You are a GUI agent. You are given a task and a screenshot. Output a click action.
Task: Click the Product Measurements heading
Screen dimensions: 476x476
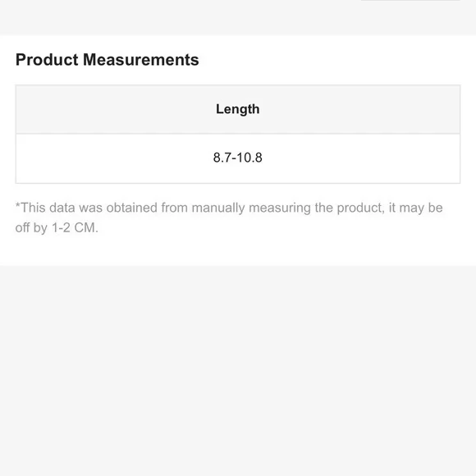point(108,59)
